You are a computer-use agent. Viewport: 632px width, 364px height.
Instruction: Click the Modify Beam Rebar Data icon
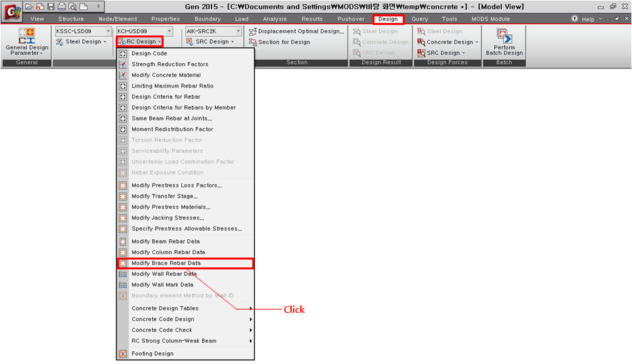pyautogui.click(x=123, y=241)
